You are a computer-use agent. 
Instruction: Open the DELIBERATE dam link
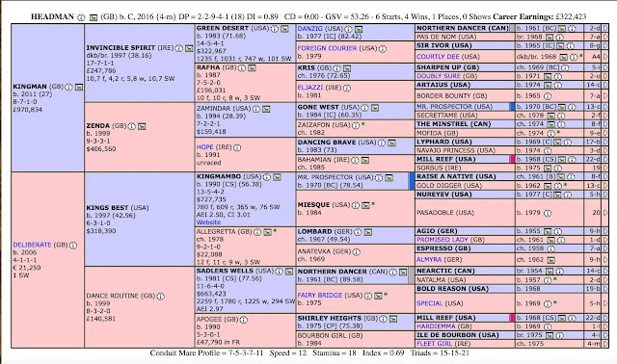(x=32, y=245)
